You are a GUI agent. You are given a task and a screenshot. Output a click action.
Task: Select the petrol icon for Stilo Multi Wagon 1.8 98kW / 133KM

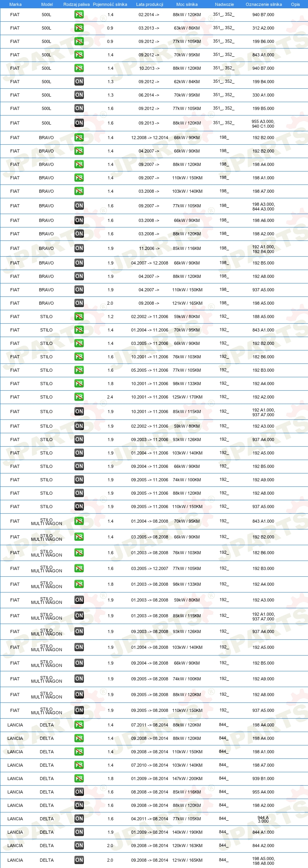point(79,584)
